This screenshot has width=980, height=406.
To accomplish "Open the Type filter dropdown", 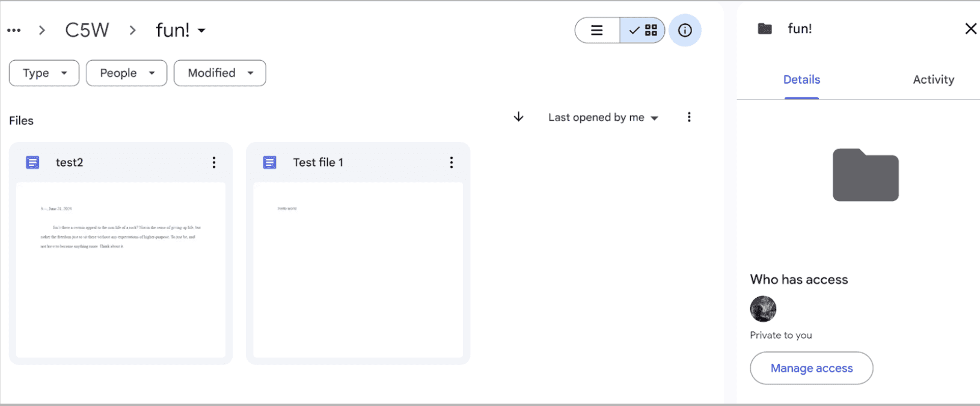I will point(44,73).
